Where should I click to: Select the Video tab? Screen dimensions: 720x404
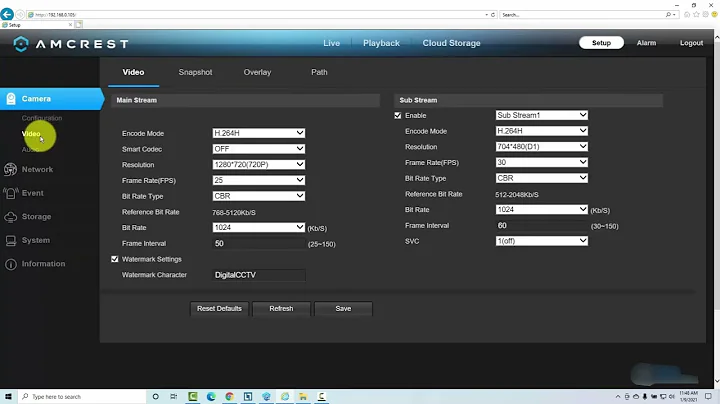(133, 73)
